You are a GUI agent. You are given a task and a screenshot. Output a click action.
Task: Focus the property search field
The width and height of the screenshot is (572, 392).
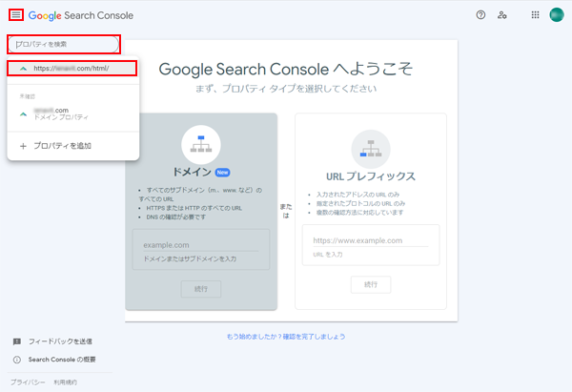point(64,44)
